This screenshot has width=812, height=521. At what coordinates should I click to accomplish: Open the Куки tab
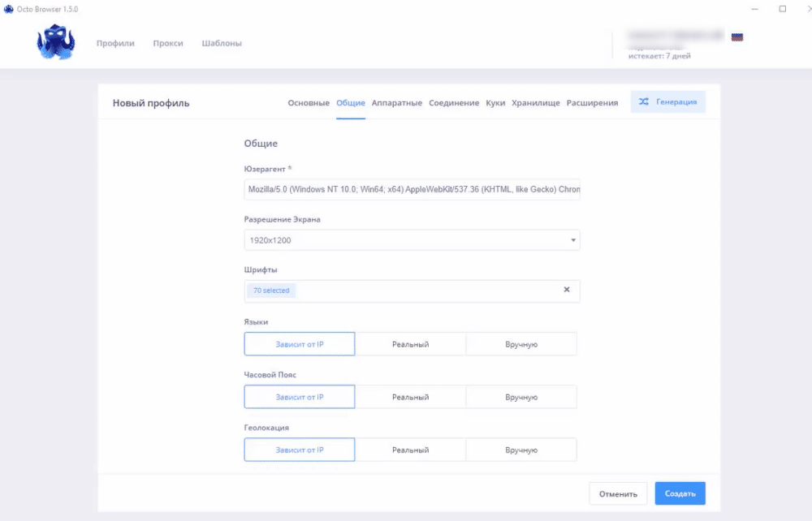[x=495, y=102]
